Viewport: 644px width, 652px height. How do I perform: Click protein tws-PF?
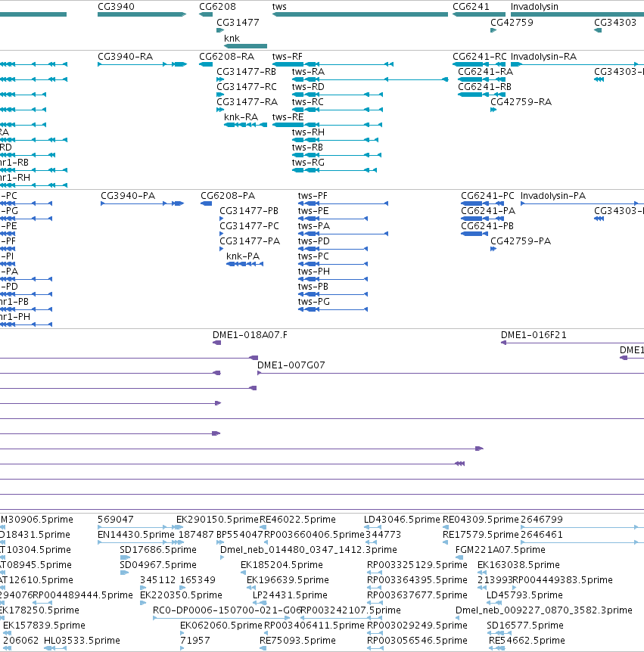point(344,203)
